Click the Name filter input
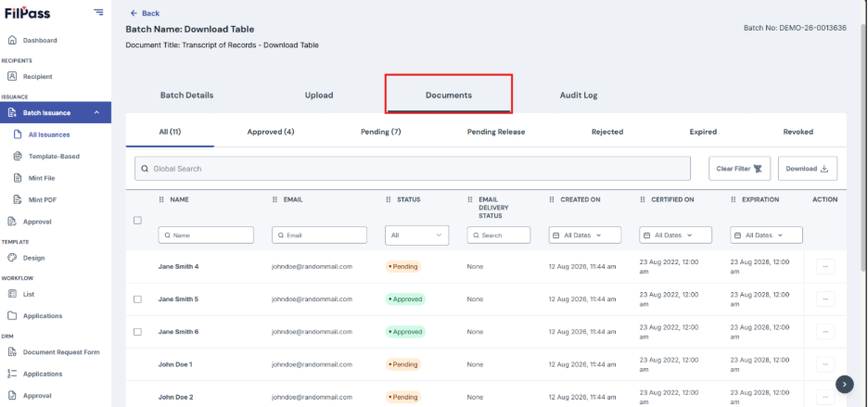 206,235
